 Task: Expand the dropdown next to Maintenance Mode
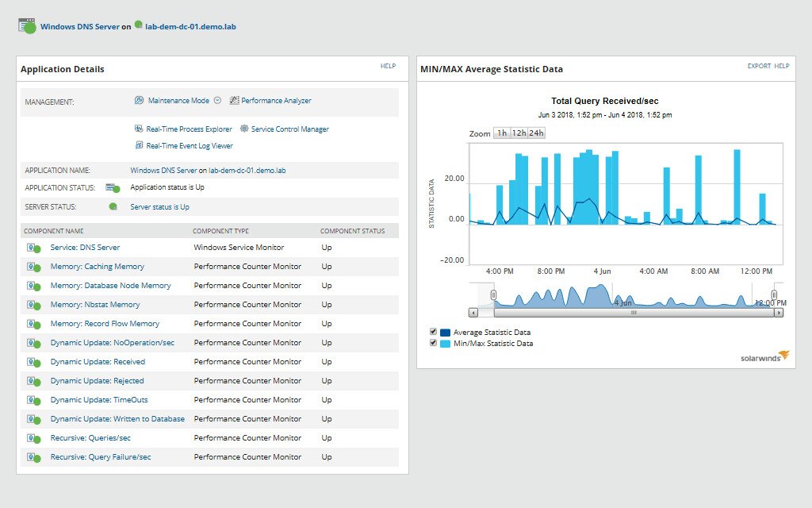point(217,100)
